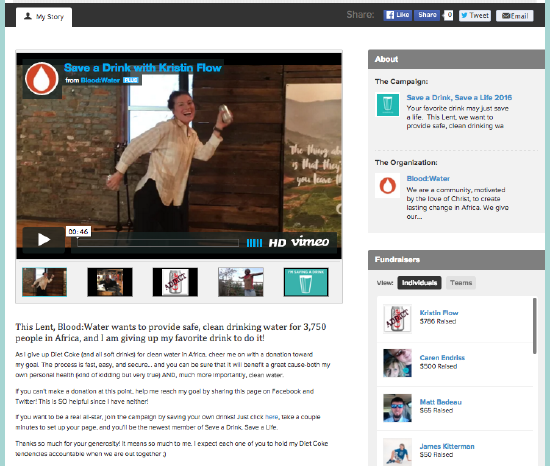
Task: Click Matt Bedeau's avatar photo
Action: [x=397, y=408]
